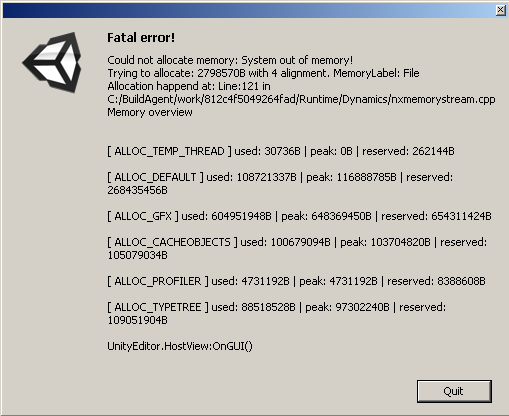Click the reserved 268435456B value
Image resolution: width=509 pixels, height=416 pixels.
pyautogui.click(x=137, y=190)
